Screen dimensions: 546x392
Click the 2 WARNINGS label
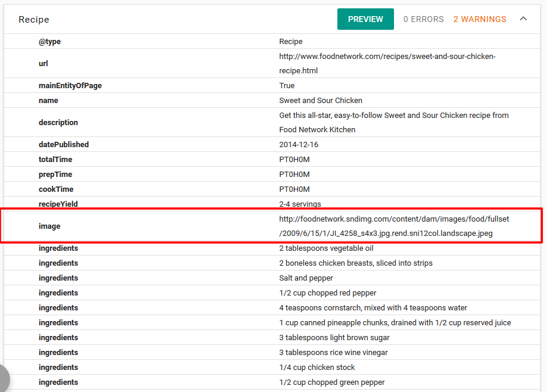point(479,19)
